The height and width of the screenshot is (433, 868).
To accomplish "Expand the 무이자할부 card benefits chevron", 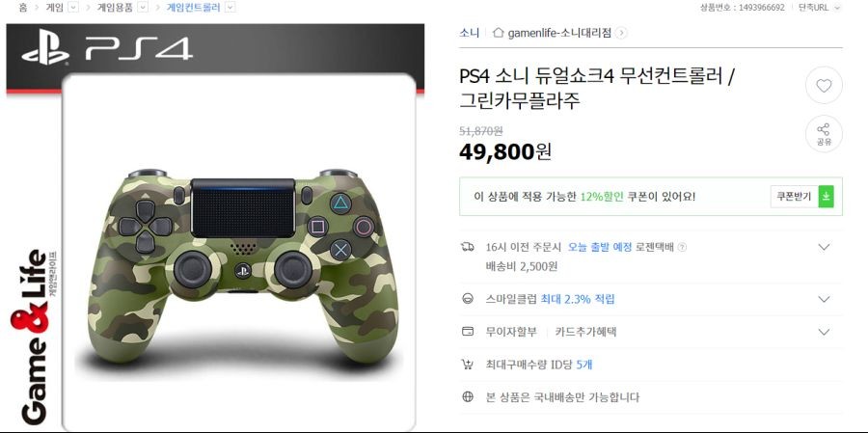I will click(x=825, y=332).
